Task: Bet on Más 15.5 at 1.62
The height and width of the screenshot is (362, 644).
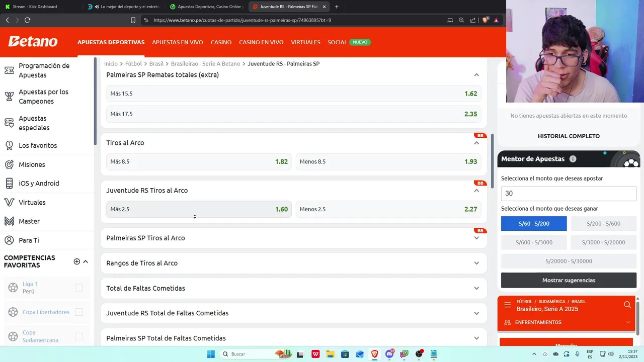Action: click(x=294, y=94)
